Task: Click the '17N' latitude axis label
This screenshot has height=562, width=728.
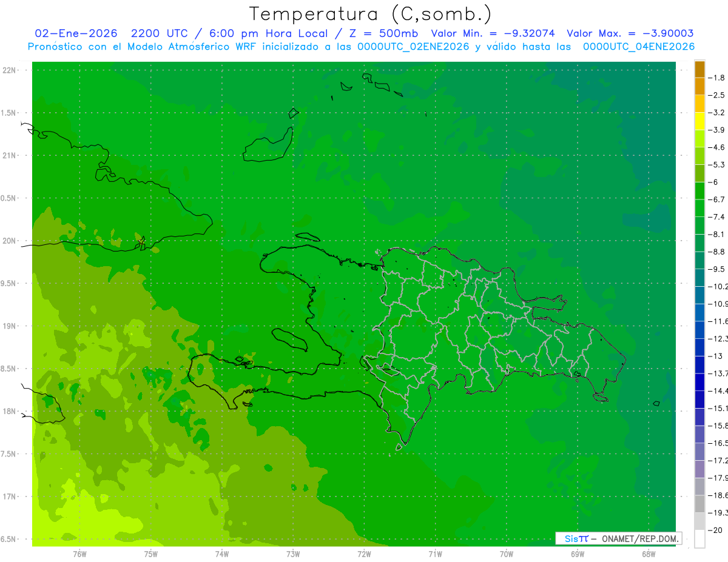Action: point(9,497)
